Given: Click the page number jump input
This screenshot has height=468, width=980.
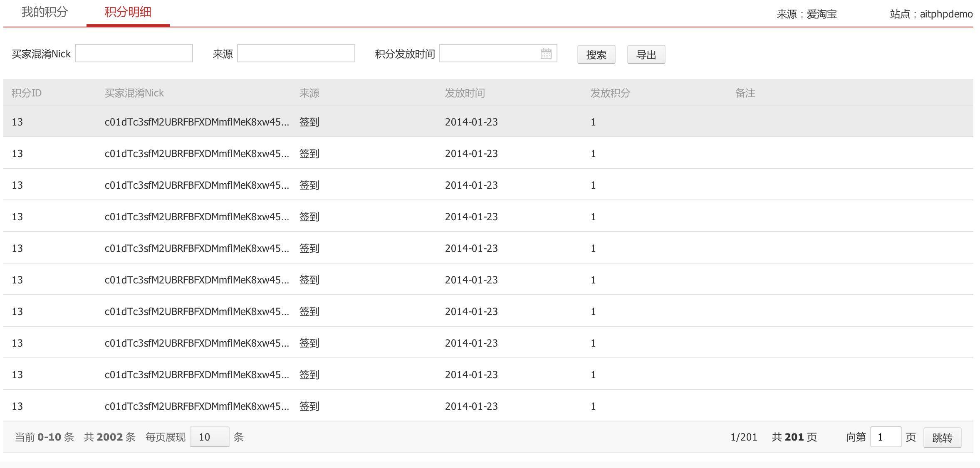Looking at the screenshot, I should [x=885, y=437].
